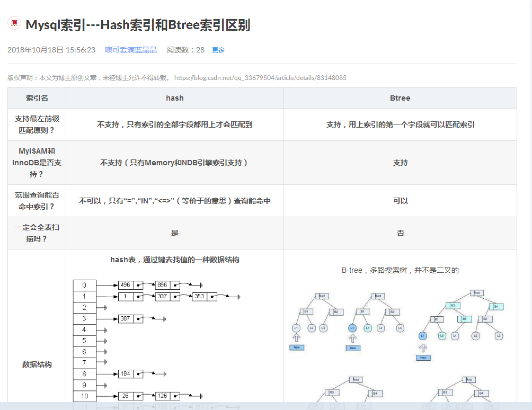Click the 一定会全表扫描吗 row label

tap(37, 233)
